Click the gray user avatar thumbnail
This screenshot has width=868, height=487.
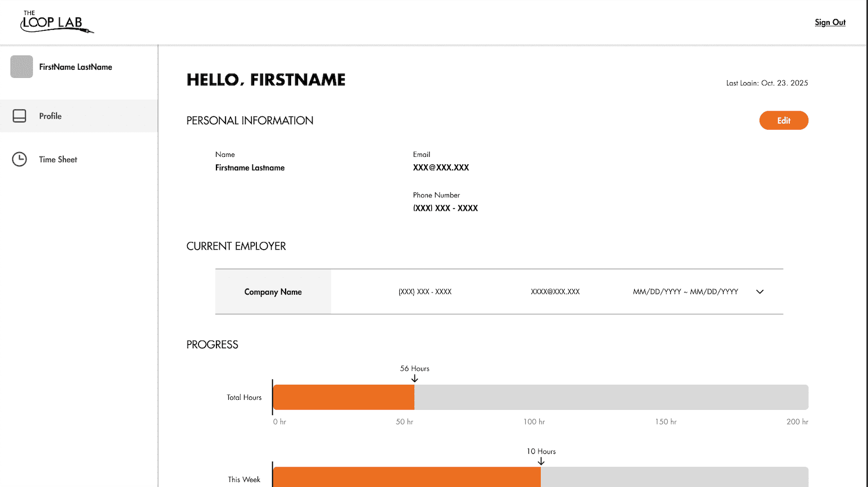pyautogui.click(x=21, y=67)
